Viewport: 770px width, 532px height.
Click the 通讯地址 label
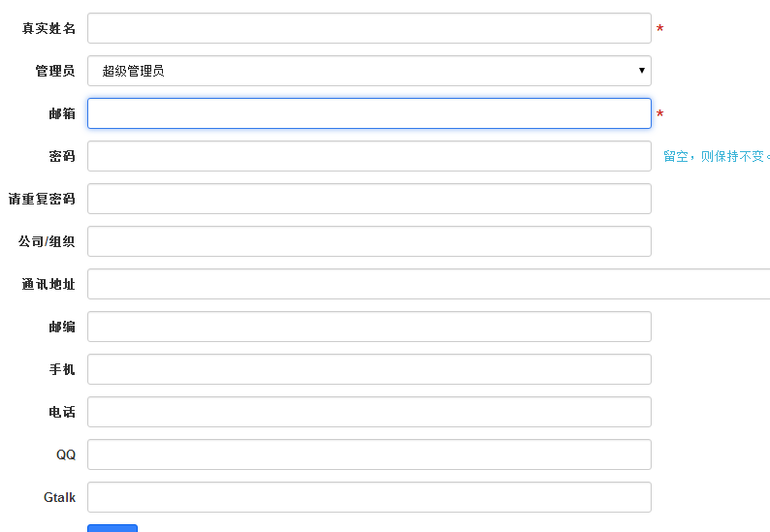[x=48, y=284]
